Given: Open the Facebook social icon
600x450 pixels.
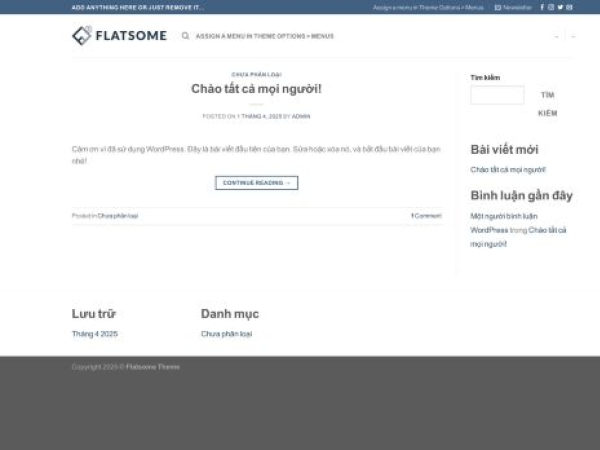Looking at the screenshot, I should tap(542, 7).
